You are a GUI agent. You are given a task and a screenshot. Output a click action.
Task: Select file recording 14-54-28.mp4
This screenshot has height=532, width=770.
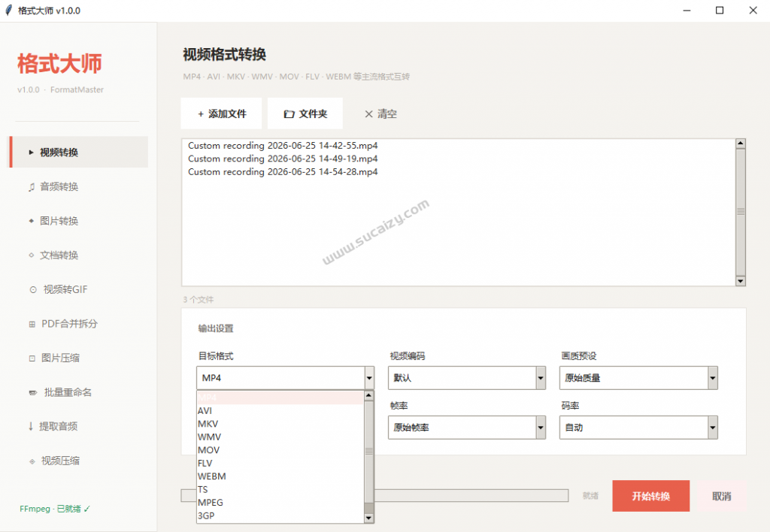click(283, 172)
